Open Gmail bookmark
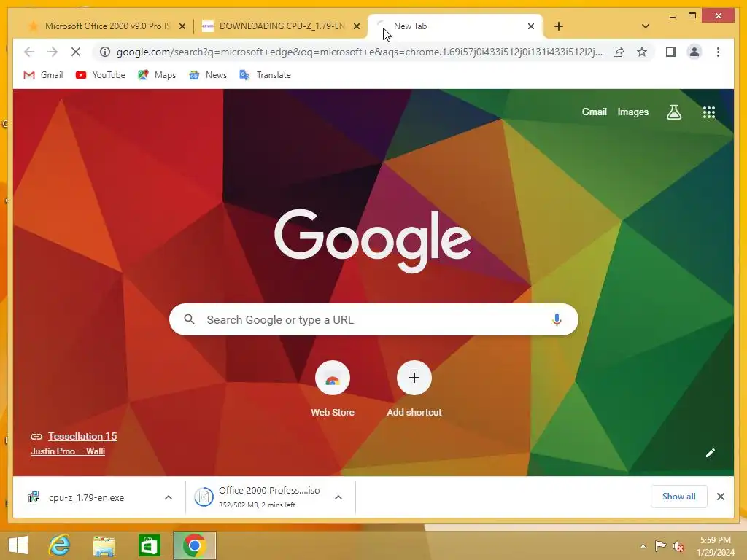This screenshot has height=560, width=747. pyautogui.click(x=43, y=75)
